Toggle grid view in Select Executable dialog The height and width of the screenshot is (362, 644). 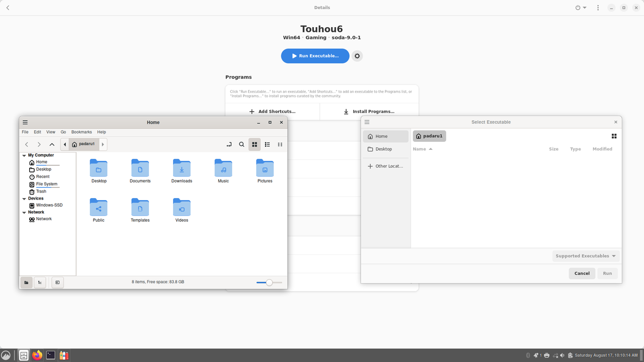tap(614, 136)
